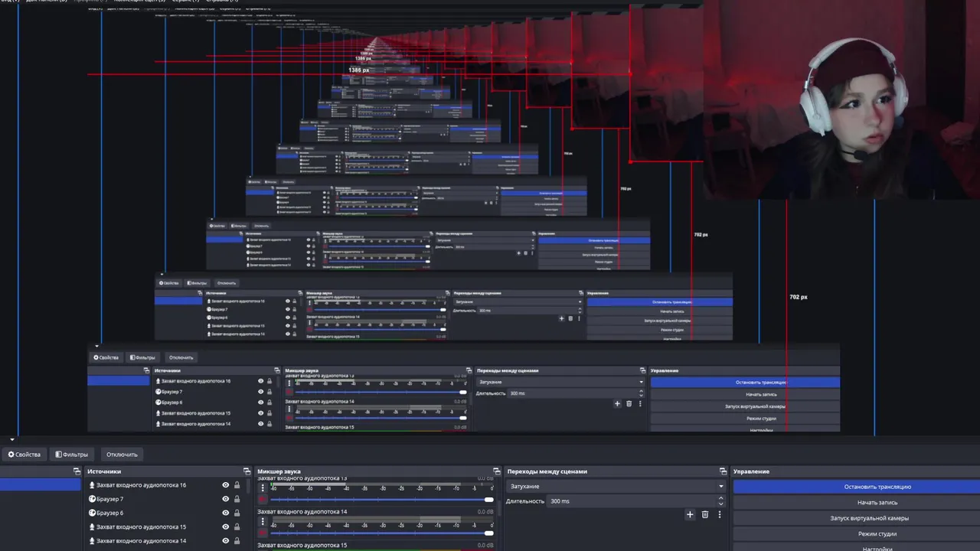Click the main mixer label Захват входного аудиопотока 14
The height and width of the screenshot is (551, 980).
[x=302, y=511]
